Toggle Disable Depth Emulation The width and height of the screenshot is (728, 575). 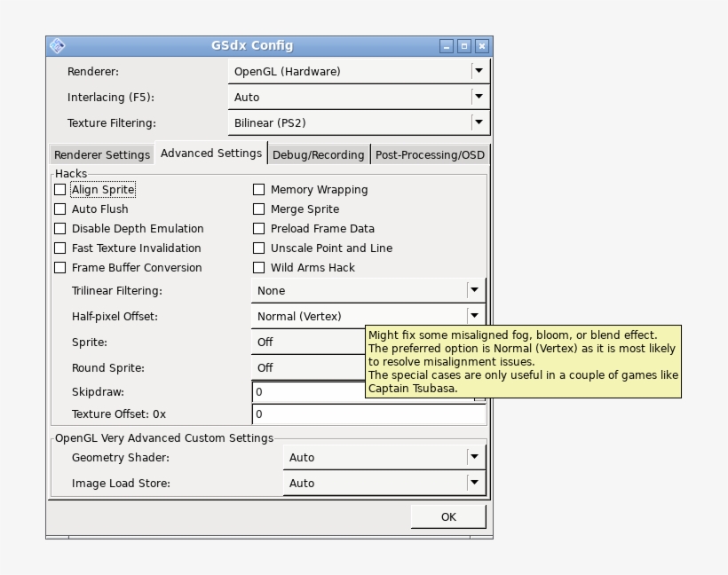point(60,229)
